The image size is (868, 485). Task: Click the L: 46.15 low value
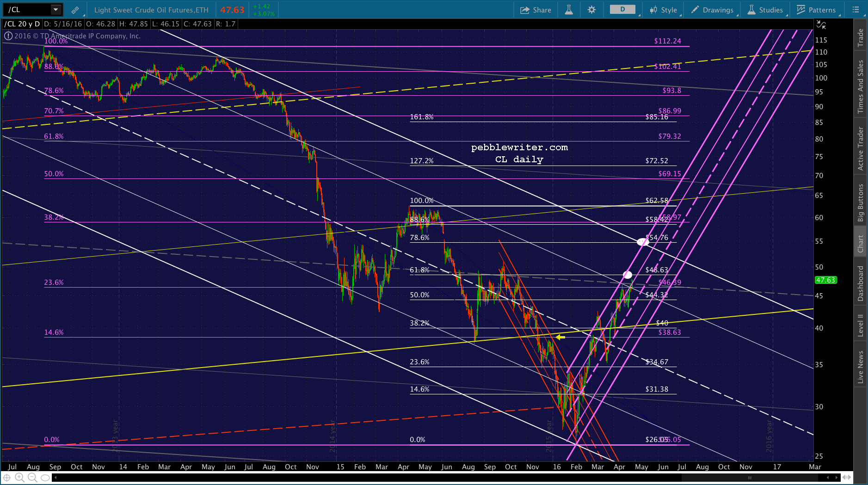point(165,24)
